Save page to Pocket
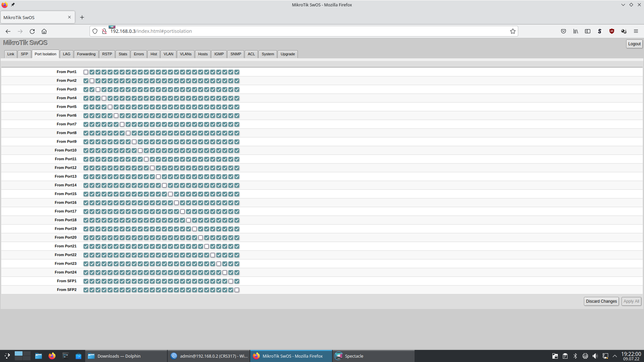The width and height of the screenshot is (644, 362). tap(563, 31)
